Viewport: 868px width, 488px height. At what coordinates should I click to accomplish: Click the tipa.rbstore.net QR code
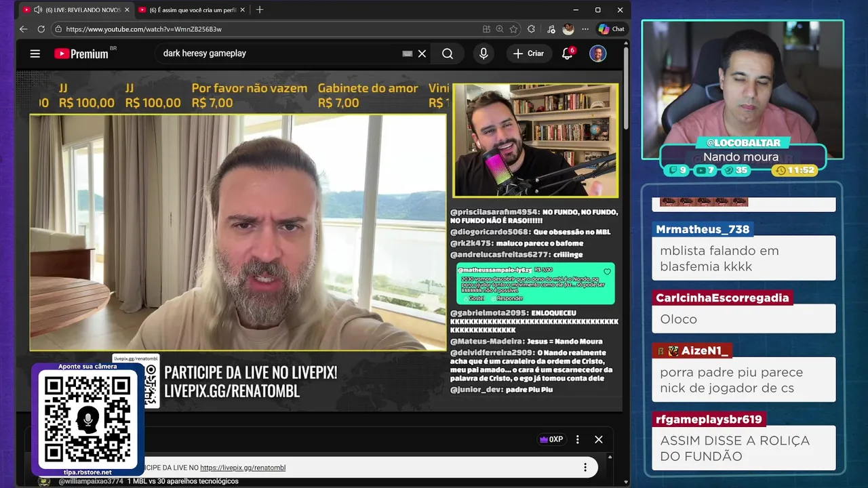[87, 419]
